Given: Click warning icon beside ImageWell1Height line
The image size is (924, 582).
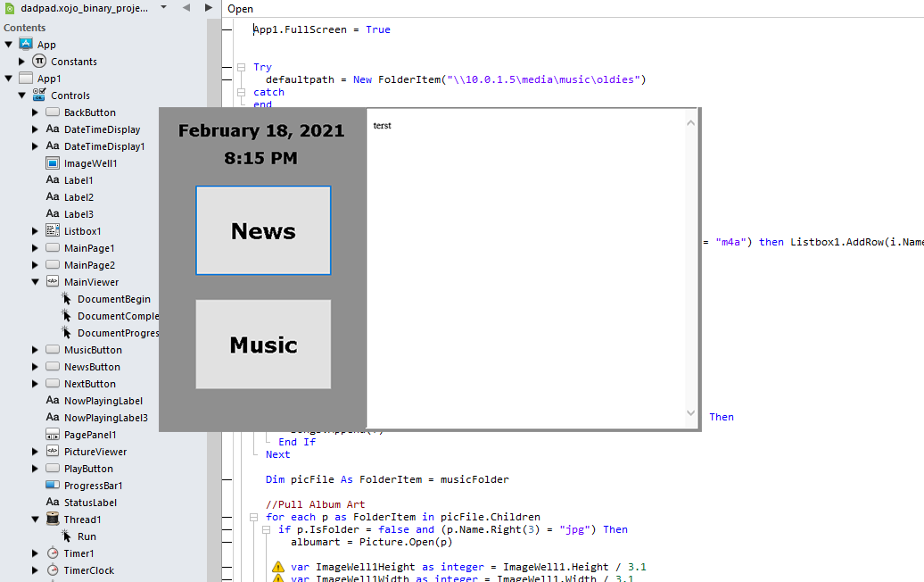Looking at the screenshot, I should [278, 567].
